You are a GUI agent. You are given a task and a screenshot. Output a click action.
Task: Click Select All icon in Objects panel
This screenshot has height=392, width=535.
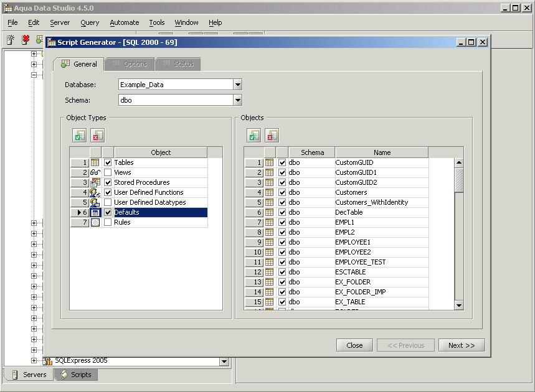coord(254,135)
